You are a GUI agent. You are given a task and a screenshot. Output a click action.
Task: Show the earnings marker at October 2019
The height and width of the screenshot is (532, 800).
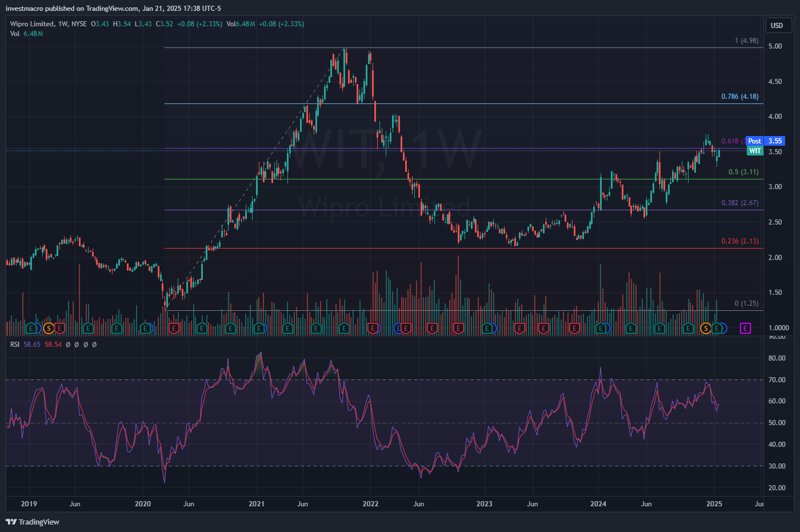click(x=117, y=328)
